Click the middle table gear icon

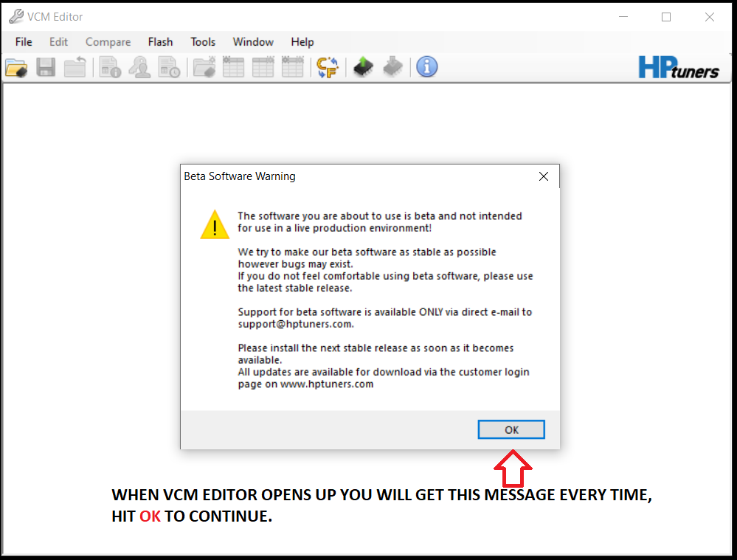(263, 67)
